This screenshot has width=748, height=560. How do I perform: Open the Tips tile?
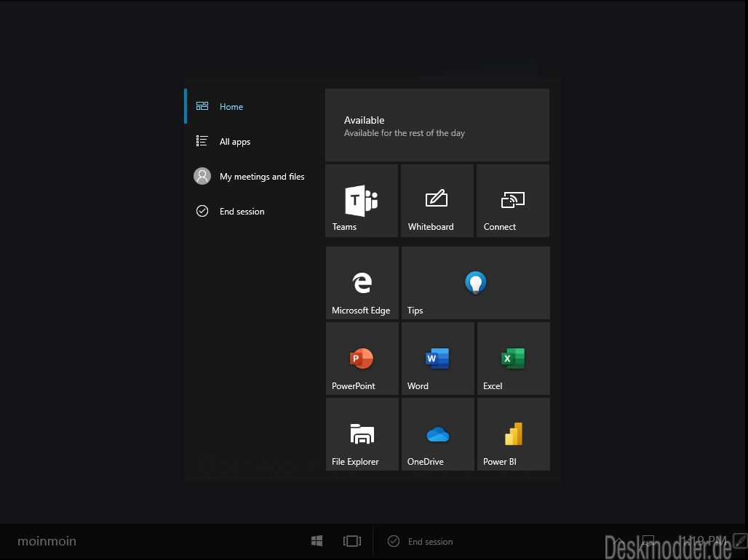(x=476, y=283)
